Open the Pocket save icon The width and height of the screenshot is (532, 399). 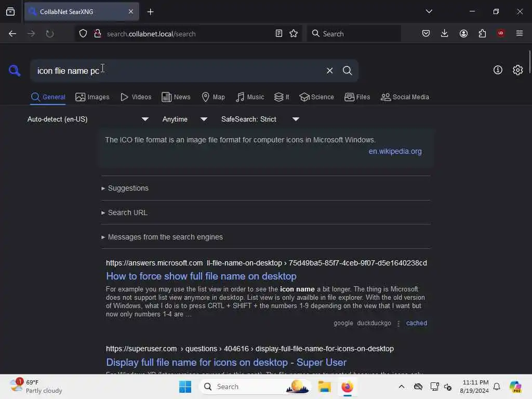click(426, 33)
